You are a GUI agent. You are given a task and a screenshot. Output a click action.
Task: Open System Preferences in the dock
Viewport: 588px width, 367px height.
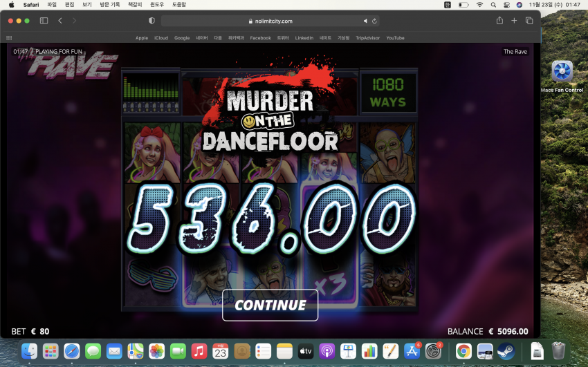click(433, 351)
